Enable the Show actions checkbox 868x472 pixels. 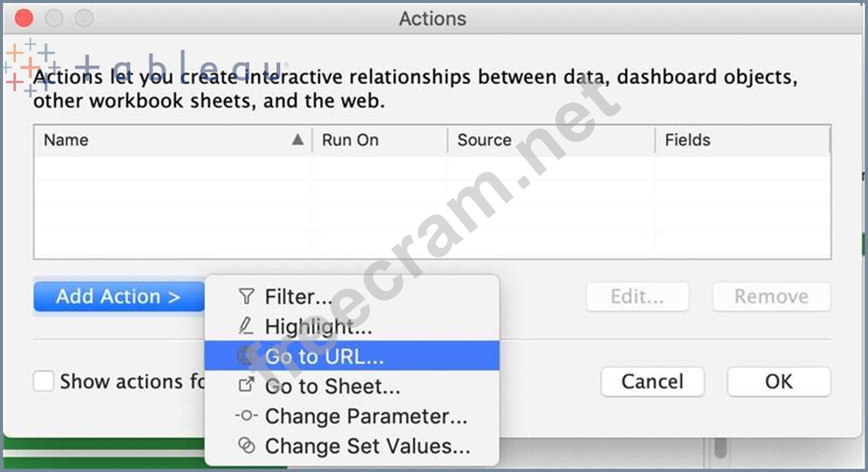point(44,382)
